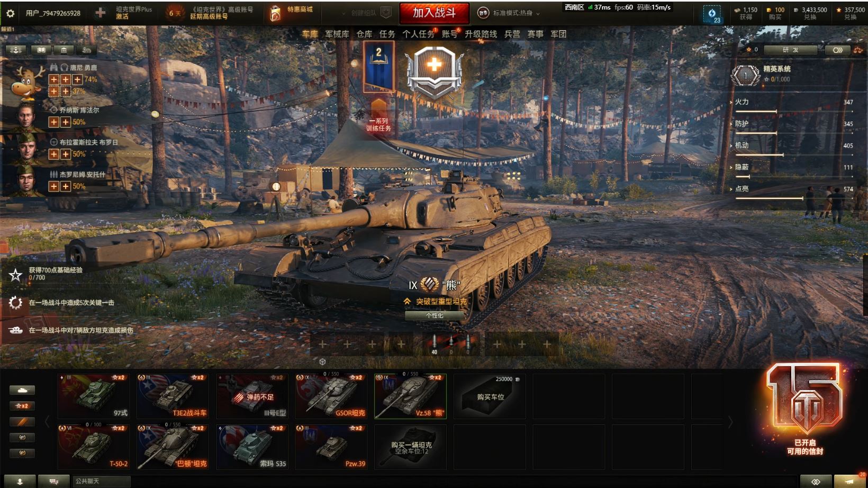868x488 pixels.
Task: Expand the 火力 firepower stats section
Action: 741,102
